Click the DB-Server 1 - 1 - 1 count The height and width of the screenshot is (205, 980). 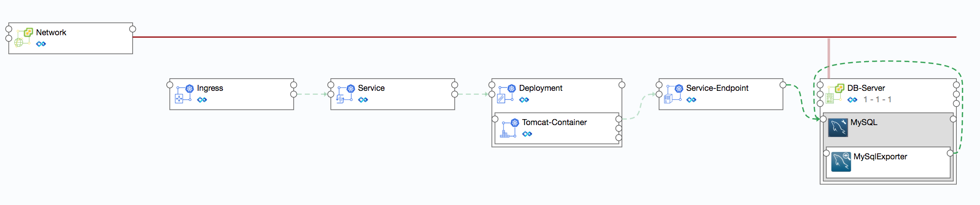point(877,100)
